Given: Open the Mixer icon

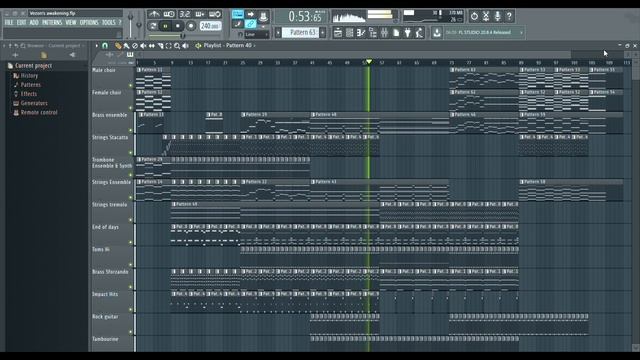Looking at the screenshot, I should [384, 33].
